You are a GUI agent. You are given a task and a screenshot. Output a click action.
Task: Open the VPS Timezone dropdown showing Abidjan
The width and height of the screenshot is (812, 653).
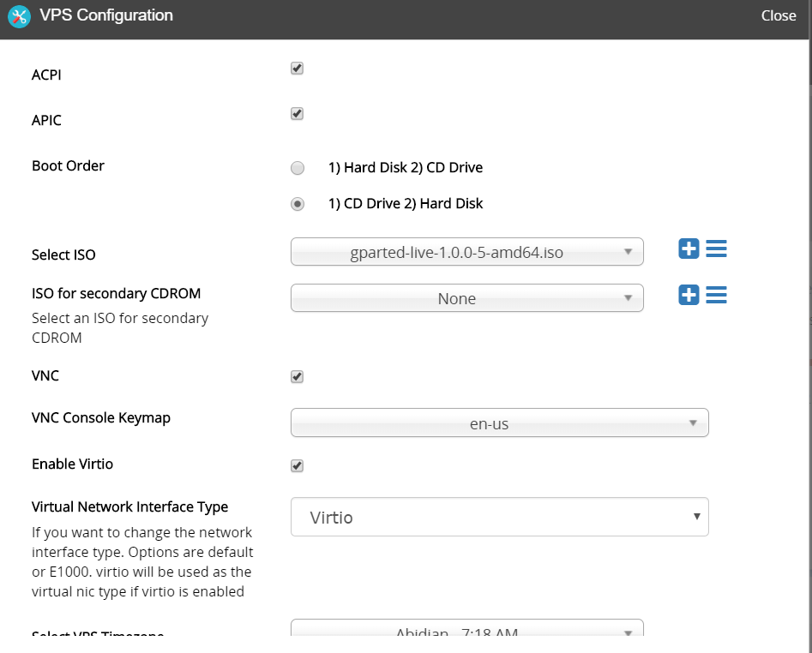tap(466, 632)
